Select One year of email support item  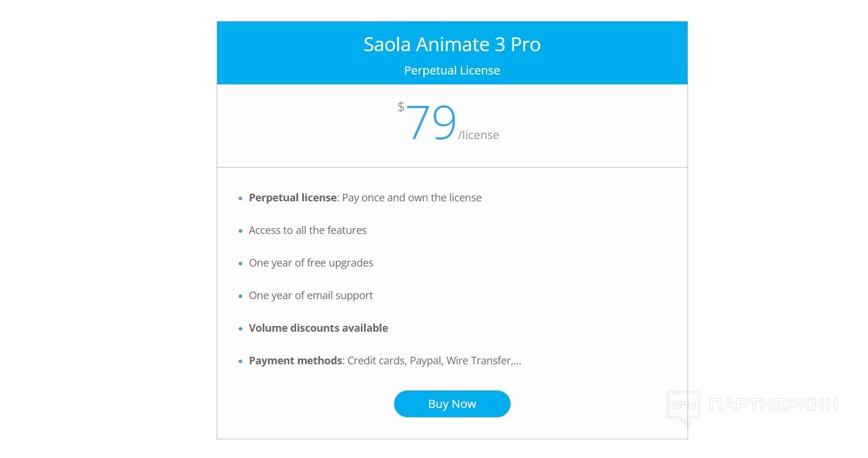coord(311,296)
